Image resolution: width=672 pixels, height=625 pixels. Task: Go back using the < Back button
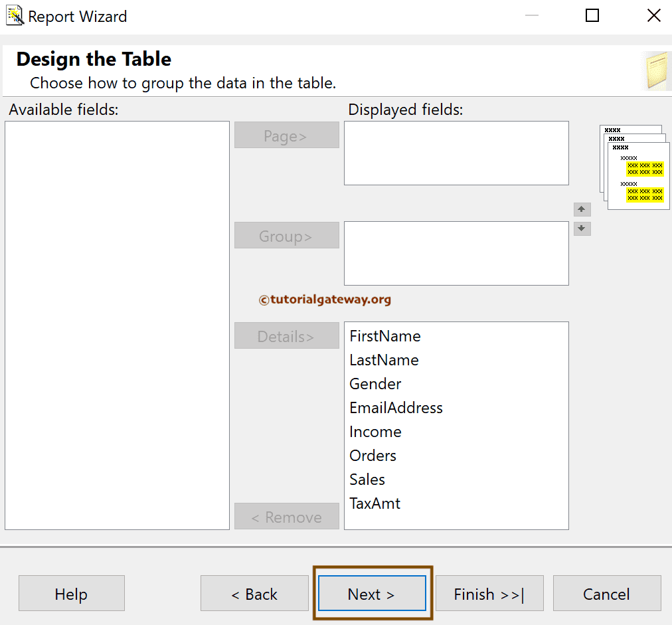click(x=254, y=593)
